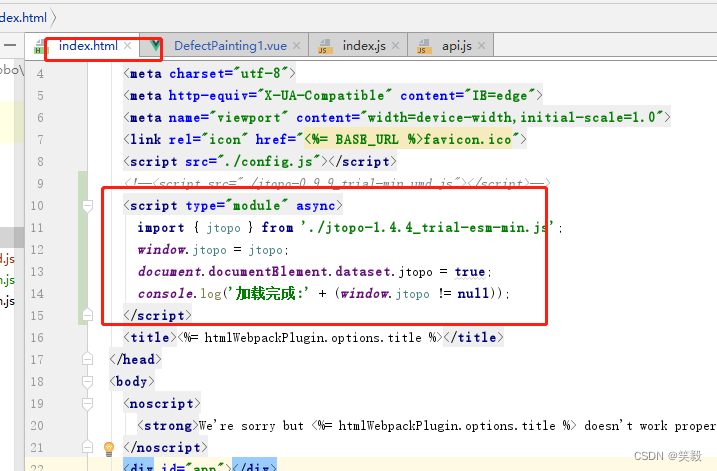The width and height of the screenshot is (717, 471).
Task: Click line number 4 in the gutter
Action: point(40,74)
